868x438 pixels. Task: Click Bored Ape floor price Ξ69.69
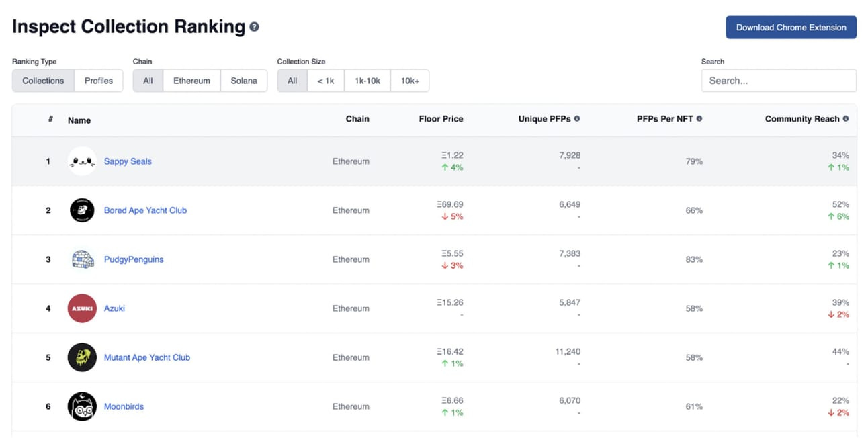point(449,204)
